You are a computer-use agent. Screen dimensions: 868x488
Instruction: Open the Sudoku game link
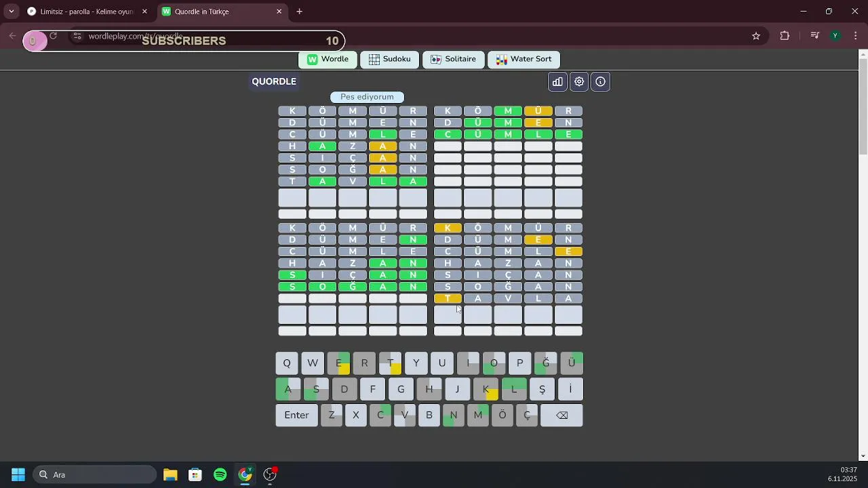[390, 59]
